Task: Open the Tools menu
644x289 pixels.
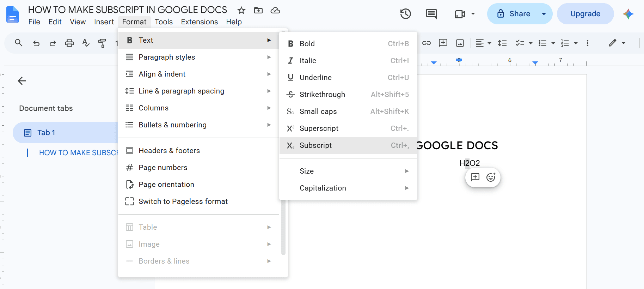Action: [164, 22]
